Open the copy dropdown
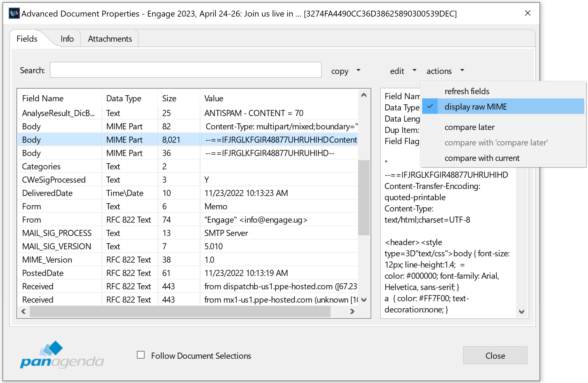This screenshot has height=383, width=588. 345,71
